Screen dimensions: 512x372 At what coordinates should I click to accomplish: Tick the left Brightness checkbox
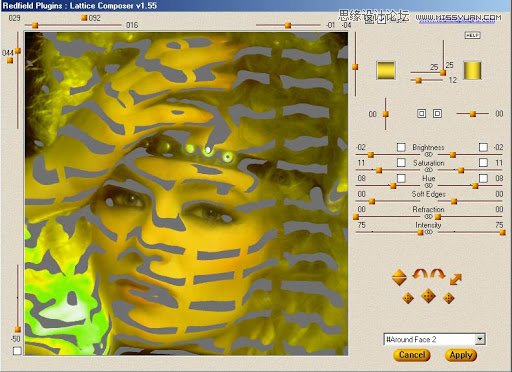point(401,147)
